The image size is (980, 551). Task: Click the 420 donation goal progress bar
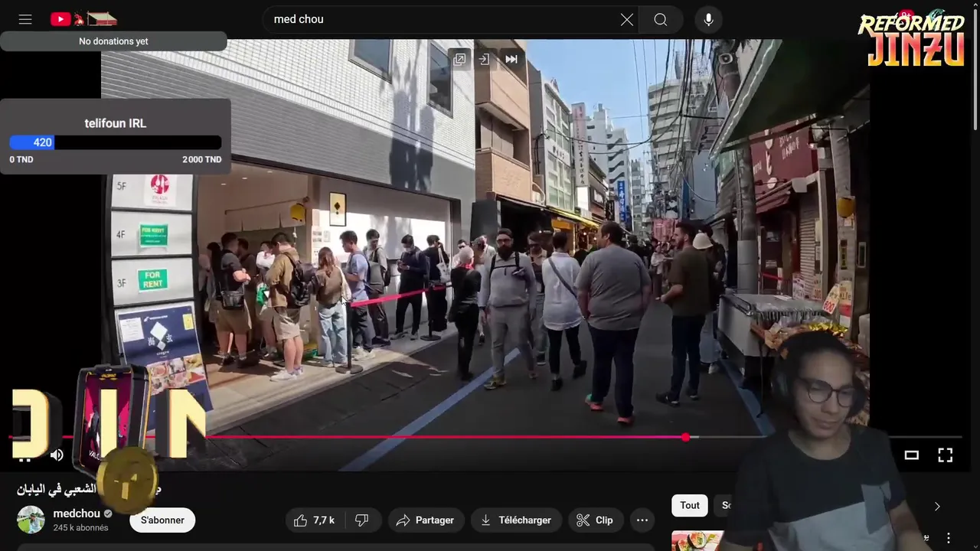[115, 142]
